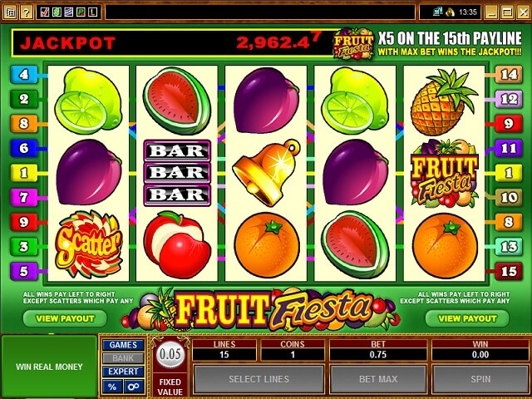The height and width of the screenshot is (399, 532).
Task: Open the window menu icon at top-left
Action: [10, 12]
